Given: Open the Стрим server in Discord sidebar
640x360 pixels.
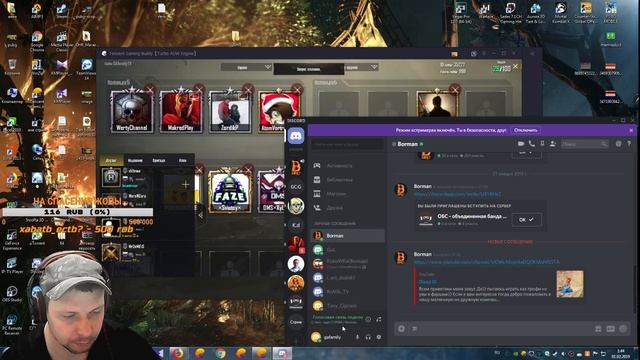Looking at the screenshot, I should click(296, 322).
